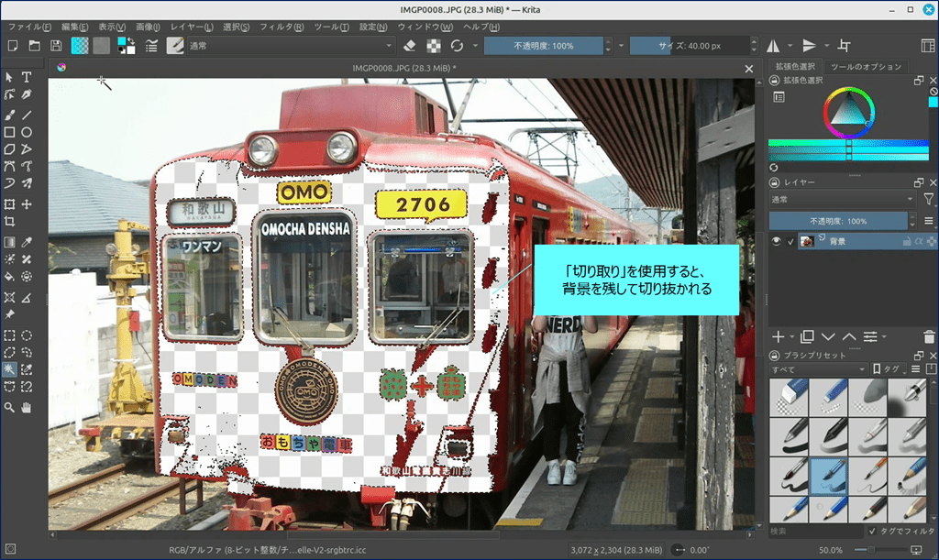The image size is (939, 560).
Task: Expand the すべて brush tag dropdown
Action: pyautogui.click(x=818, y=369)
